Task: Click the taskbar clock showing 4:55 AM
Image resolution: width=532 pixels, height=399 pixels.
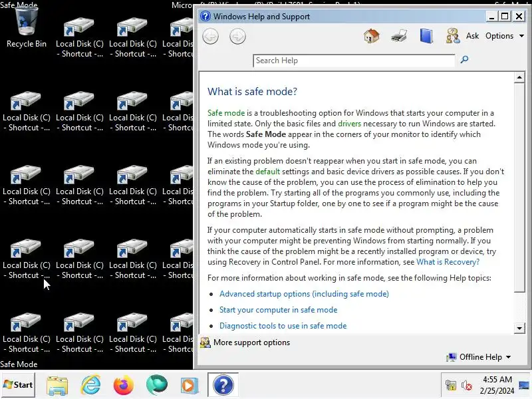Action: point(497,385)
